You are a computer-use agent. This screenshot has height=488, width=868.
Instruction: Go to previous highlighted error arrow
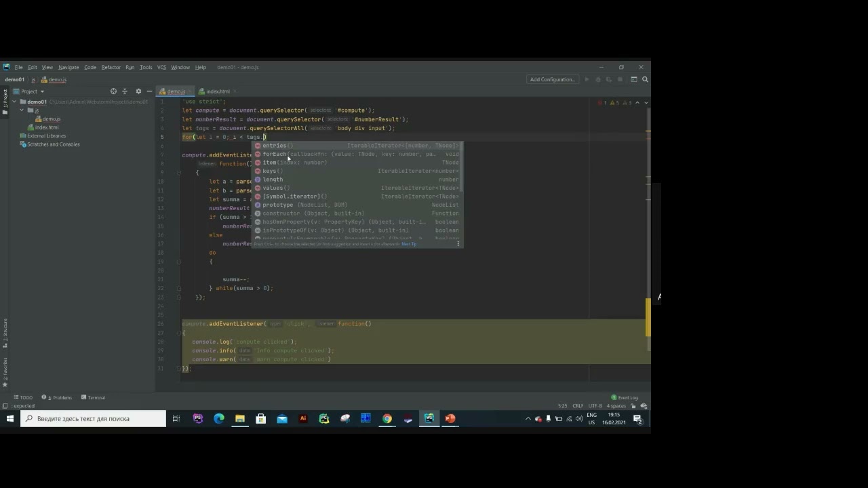[x=637, y=102]
